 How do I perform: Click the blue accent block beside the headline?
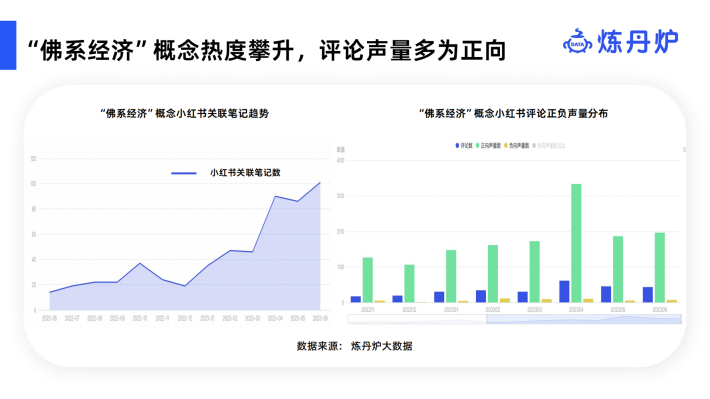pos(8,45)
